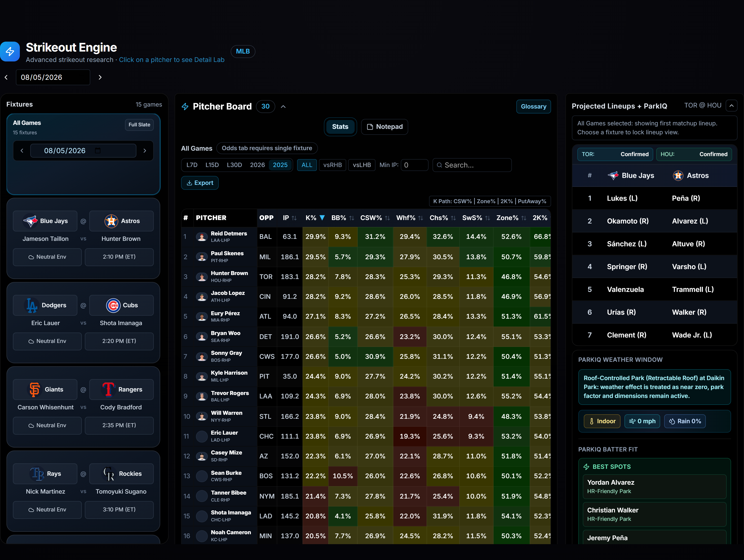Click the pitcher Search field
The height and width of the screenshot is (560, 744).
[x=472, y=165]
